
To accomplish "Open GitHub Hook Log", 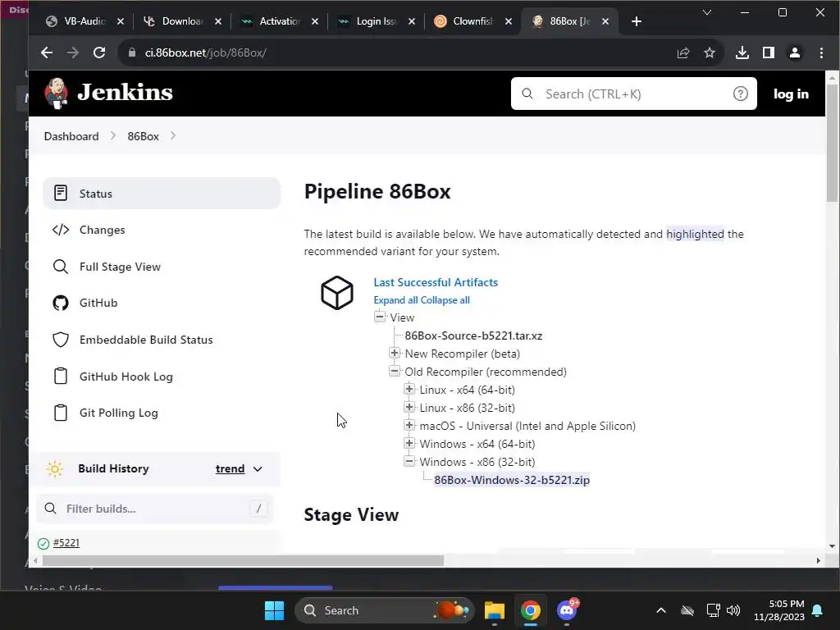I will click(126, 377).
